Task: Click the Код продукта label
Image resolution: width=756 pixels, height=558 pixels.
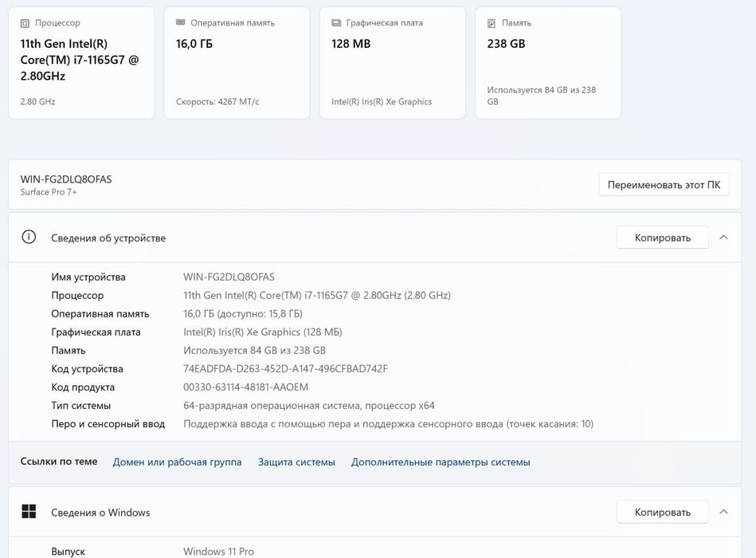Action: click(x=83, y=387)
